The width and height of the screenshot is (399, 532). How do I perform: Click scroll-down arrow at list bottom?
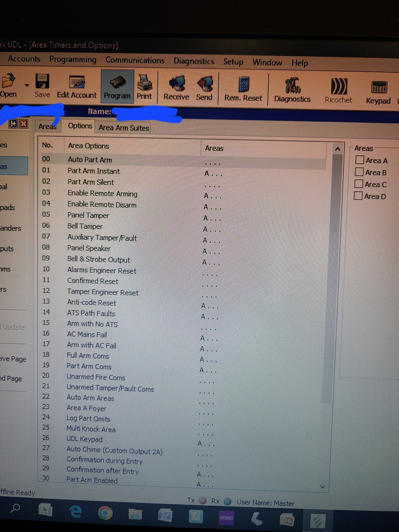pyautogui.click(x=322, y=486)
